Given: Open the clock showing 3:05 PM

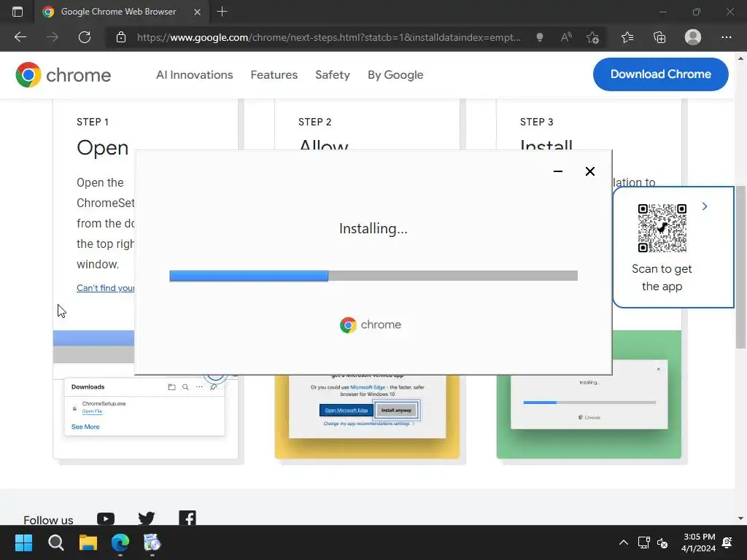Looking at the screenshot, I should tap(699, 542).
